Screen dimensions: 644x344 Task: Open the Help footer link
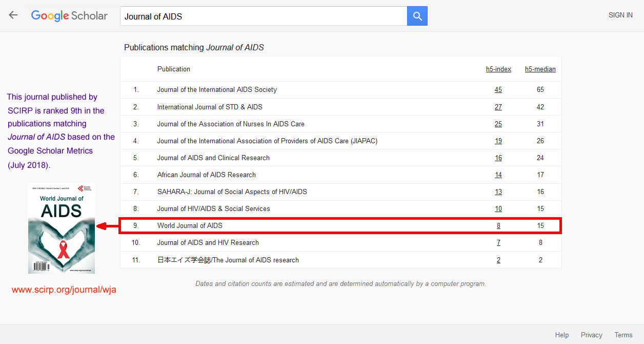[x=562, y=335]
